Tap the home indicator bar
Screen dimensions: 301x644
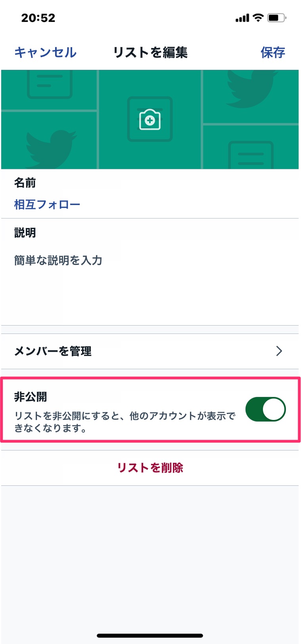click(150, 636)
